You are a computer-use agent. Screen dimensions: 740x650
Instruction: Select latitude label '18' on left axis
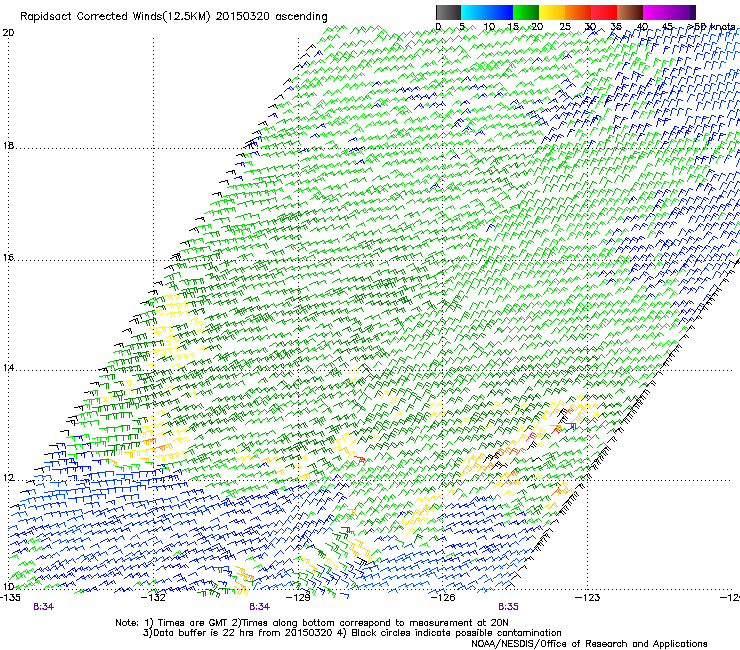coord(8,145)
